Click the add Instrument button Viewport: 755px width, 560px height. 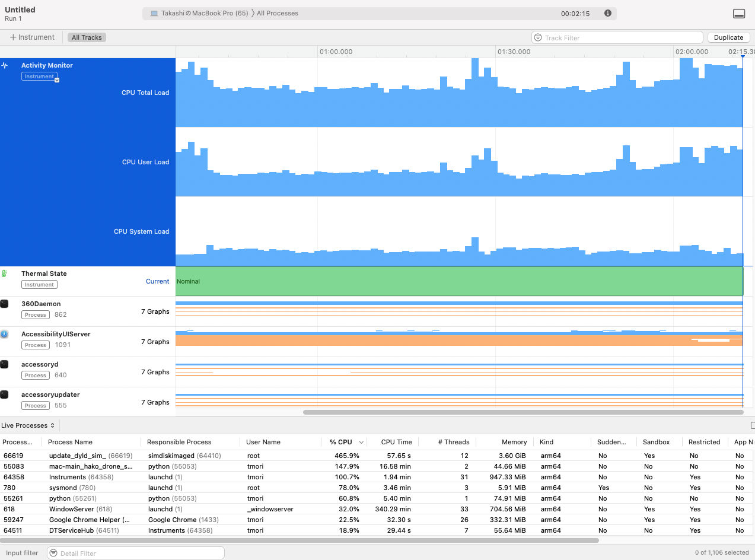coord(32,37)
